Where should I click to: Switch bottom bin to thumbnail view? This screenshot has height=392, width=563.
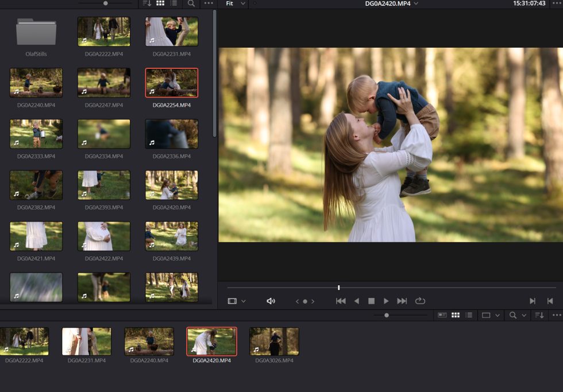pyautogui.click(x=457, y=315)
